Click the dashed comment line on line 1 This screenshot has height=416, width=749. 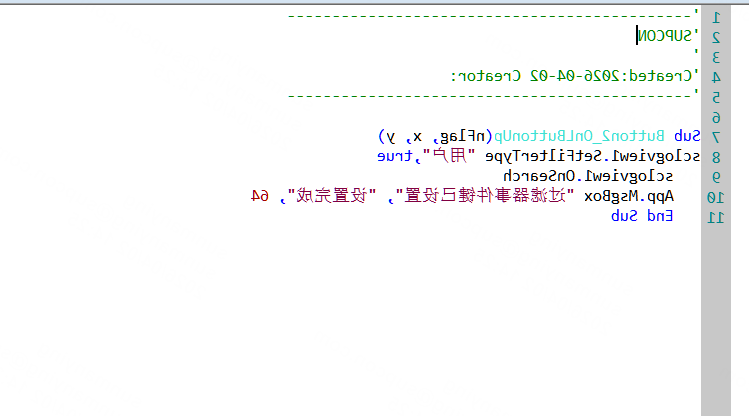493,16
